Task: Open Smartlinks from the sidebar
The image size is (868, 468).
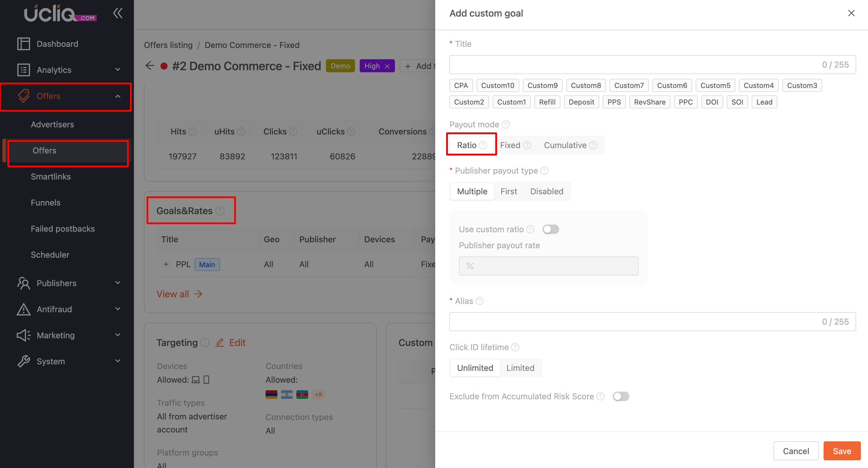Action: click(x=51, y=177)
